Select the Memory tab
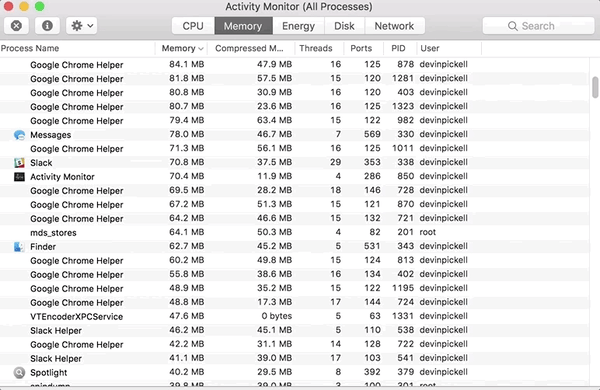This screenshot has height=390, width=600. tap(243, 26)
